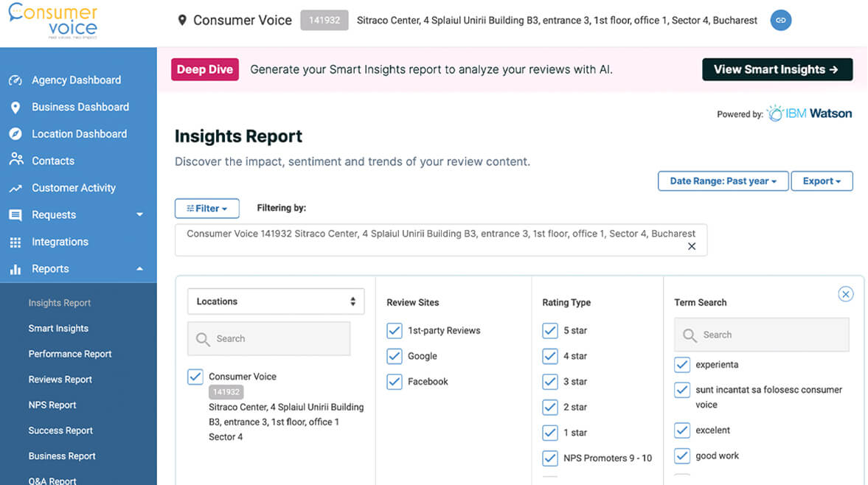Click View Smart Insights button
The height and width of the screenshot is (485, 868).
tap(777, 70)
